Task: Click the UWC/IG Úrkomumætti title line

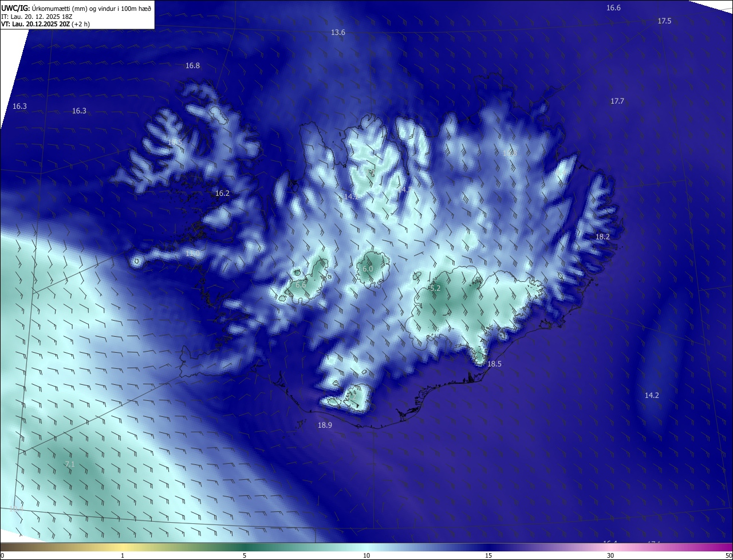Action: pos(76,8)
